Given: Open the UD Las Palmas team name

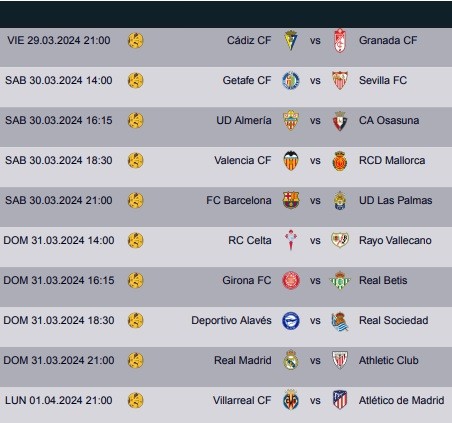Looking at the screenshot, I should point(396,200).
